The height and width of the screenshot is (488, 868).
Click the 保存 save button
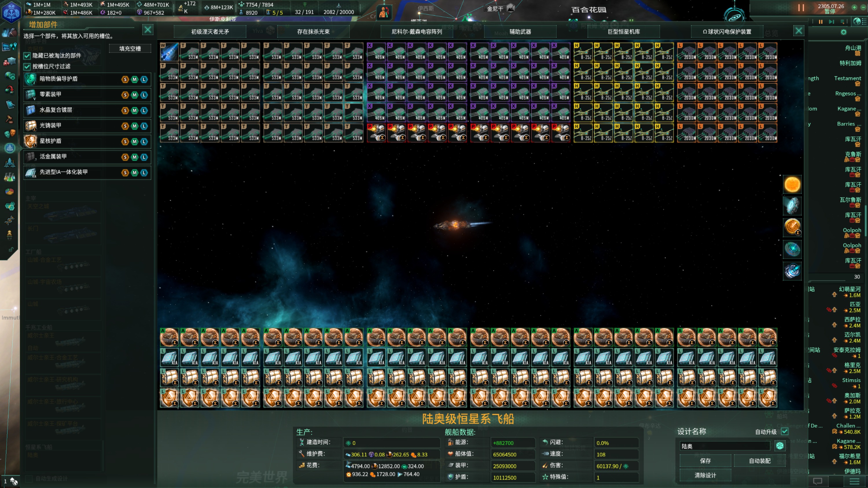click(705, 461)
